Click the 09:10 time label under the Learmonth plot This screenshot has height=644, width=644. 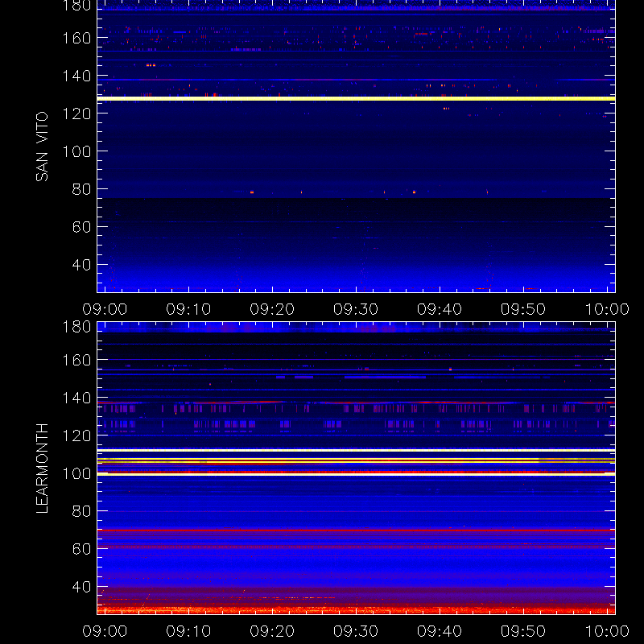click(x=188, y=631)
